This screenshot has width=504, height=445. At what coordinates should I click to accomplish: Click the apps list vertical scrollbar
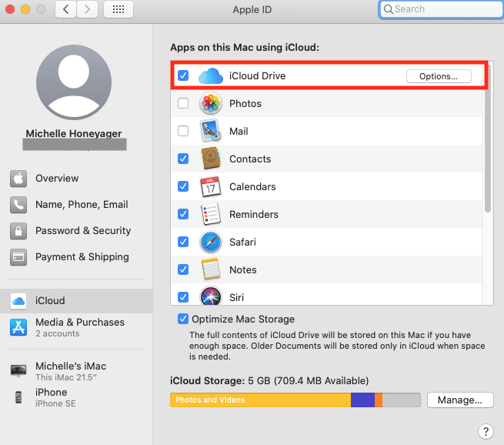pyautogui.click(x=488, y=139)
